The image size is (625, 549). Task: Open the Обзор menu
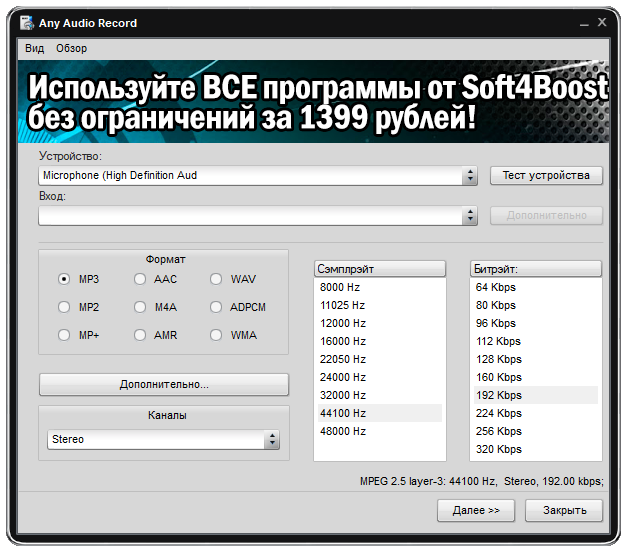[x=71, y=48]
